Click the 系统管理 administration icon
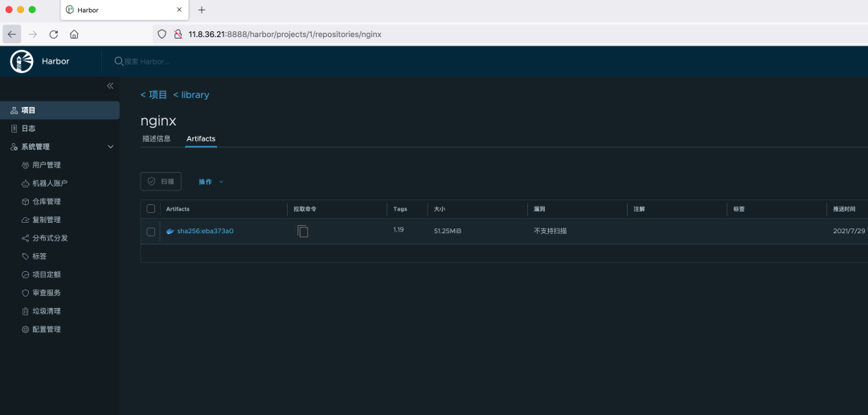 click(x=14, y=147)
